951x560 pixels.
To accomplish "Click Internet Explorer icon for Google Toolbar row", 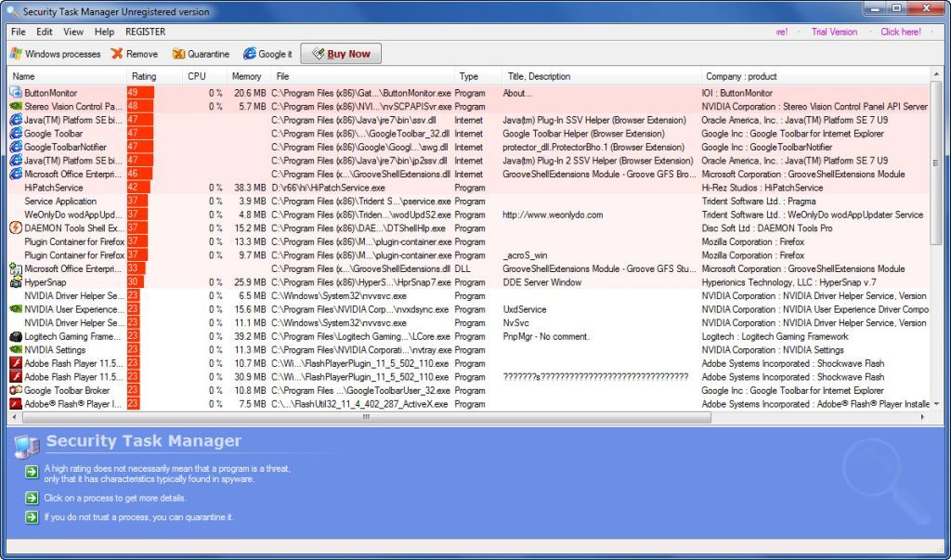I will point(16,134).
